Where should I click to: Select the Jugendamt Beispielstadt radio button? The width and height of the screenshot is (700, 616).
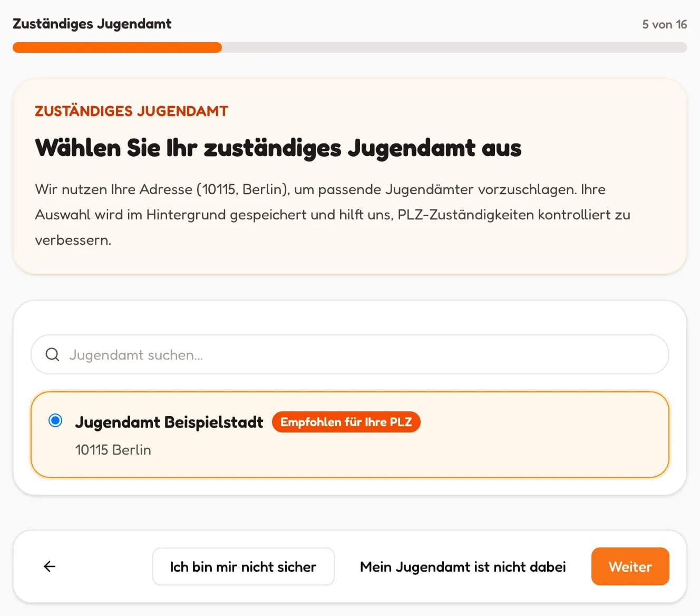(55, 420)
